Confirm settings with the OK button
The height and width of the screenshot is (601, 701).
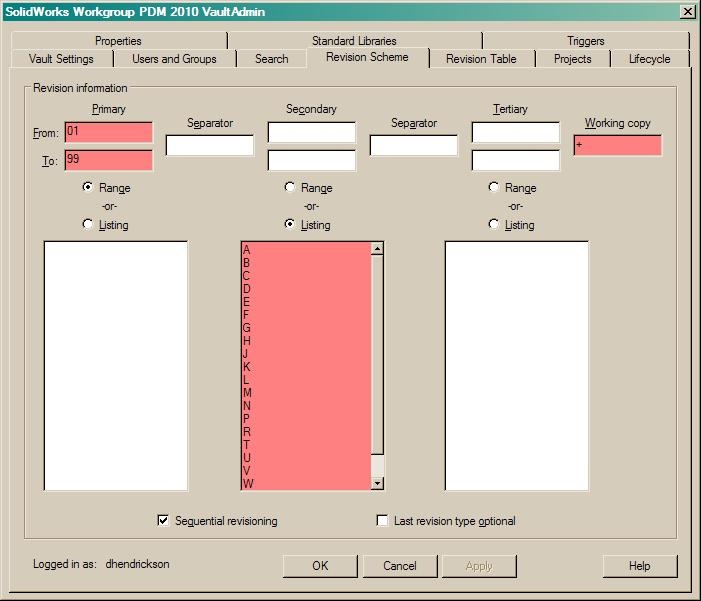pyautogui.click(x=320, y=566)
